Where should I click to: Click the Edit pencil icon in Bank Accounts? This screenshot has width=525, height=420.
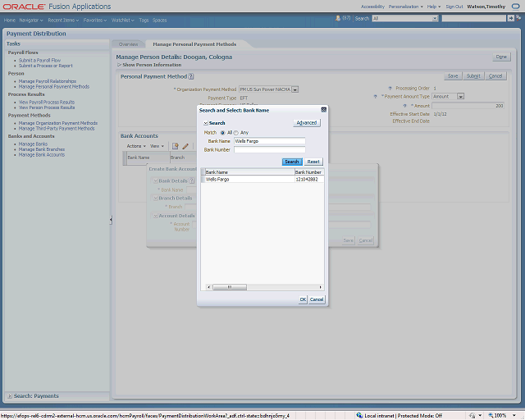tap(185, 146)
